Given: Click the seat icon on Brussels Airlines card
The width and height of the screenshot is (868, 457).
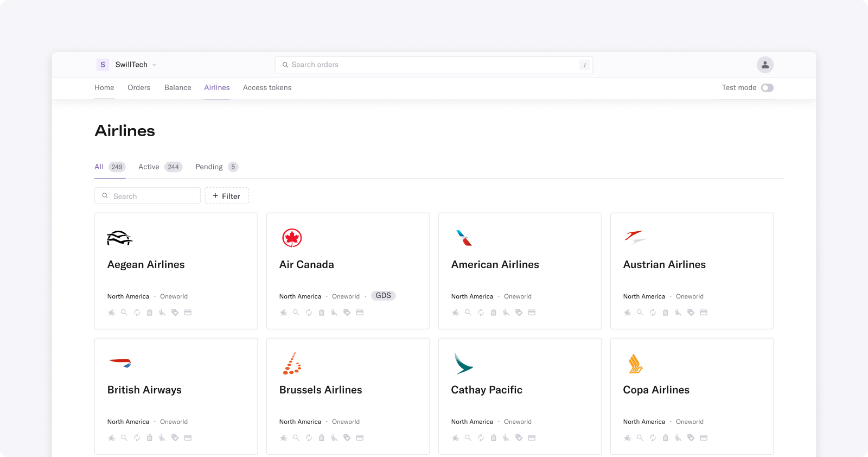Looking at the screenshot, I should [x=334, y=438].
